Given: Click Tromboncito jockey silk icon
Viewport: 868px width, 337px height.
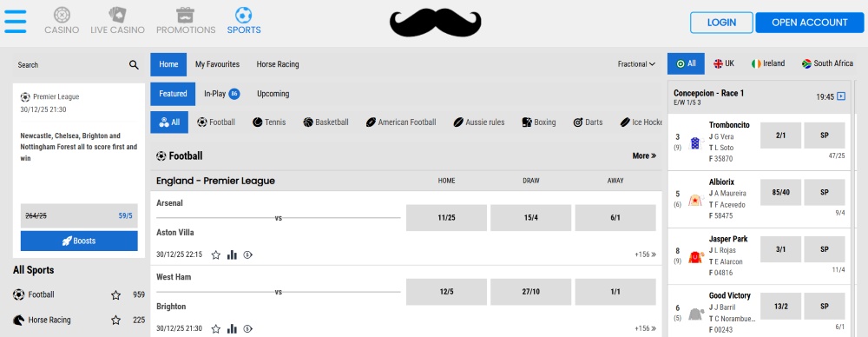Looking at the screenshot, I should click(695, 143).
